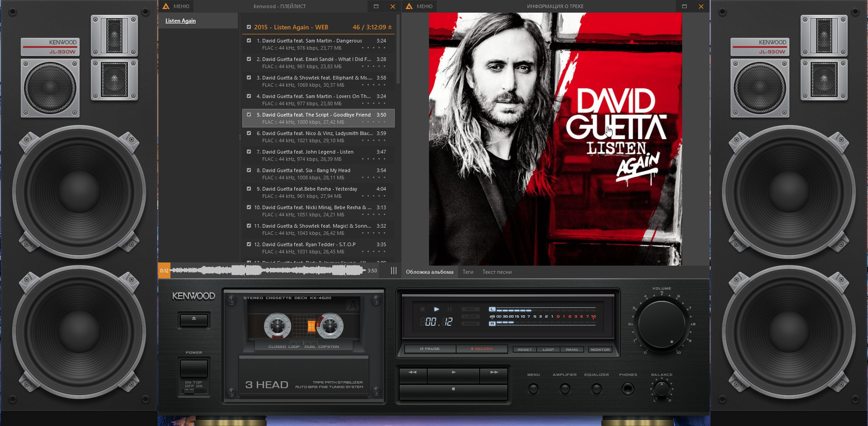Screen dimensions: 868x426
Task: Open the track info window's МЕНЮ dropdown
Action: (x=420, y=6)
